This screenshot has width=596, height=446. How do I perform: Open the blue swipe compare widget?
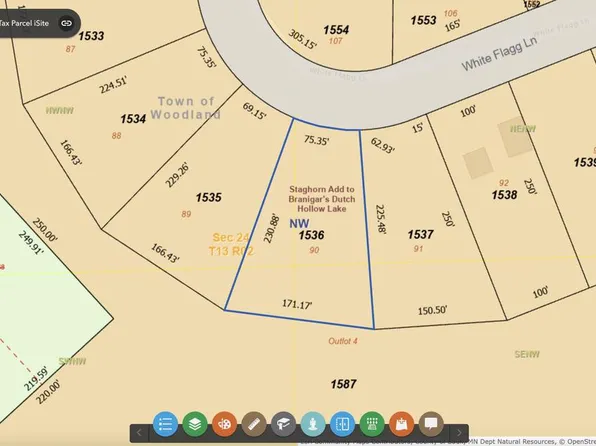[x=342, y=424]
